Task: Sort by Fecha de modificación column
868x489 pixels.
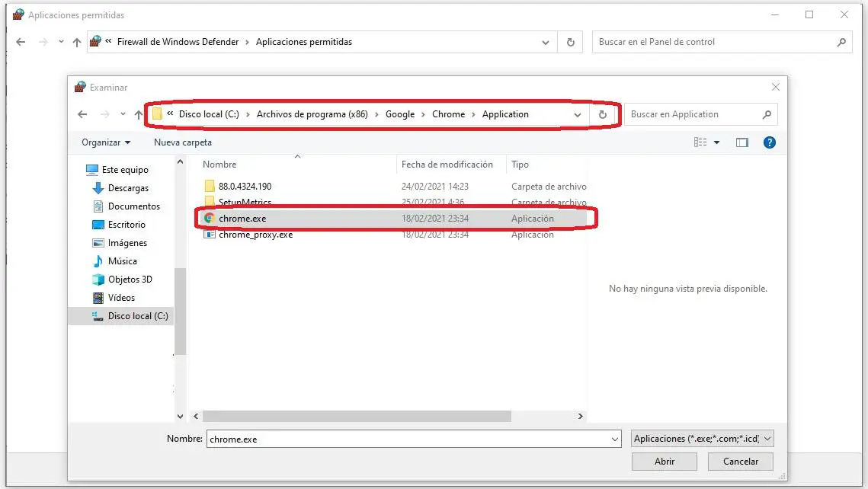Action: point(447,165)
